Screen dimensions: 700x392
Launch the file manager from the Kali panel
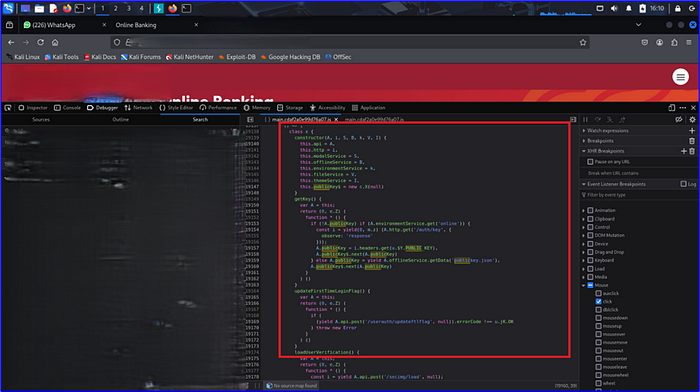click(x=39, y=8)
